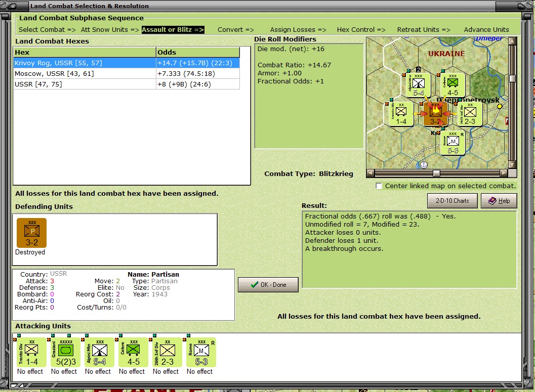The width and height of the screenshot is (535, 392).
Task: Click the destroyed Partisan 3-2 defending unit
Action: click(31, 233)
